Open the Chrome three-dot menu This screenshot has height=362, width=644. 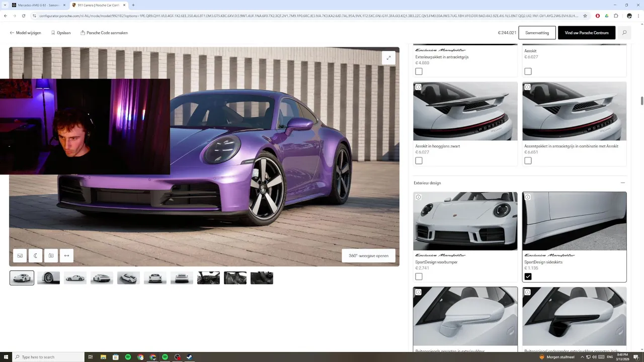point(638,16)
